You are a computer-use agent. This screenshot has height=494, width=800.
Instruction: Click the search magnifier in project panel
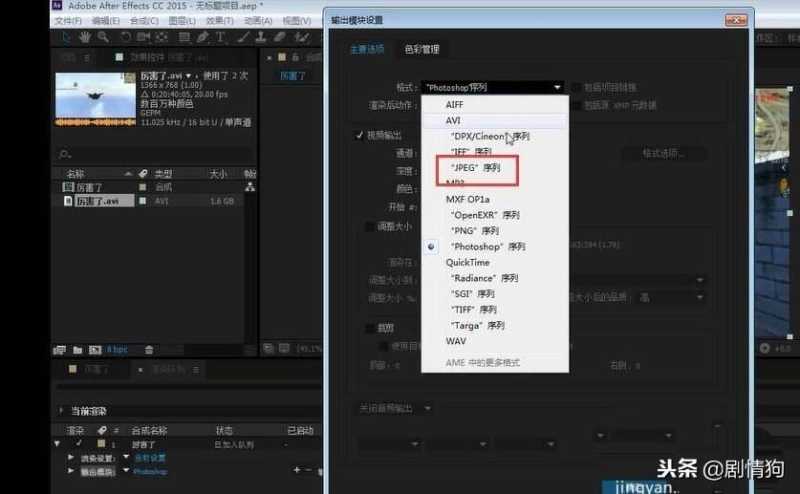(x=65, y=154)
